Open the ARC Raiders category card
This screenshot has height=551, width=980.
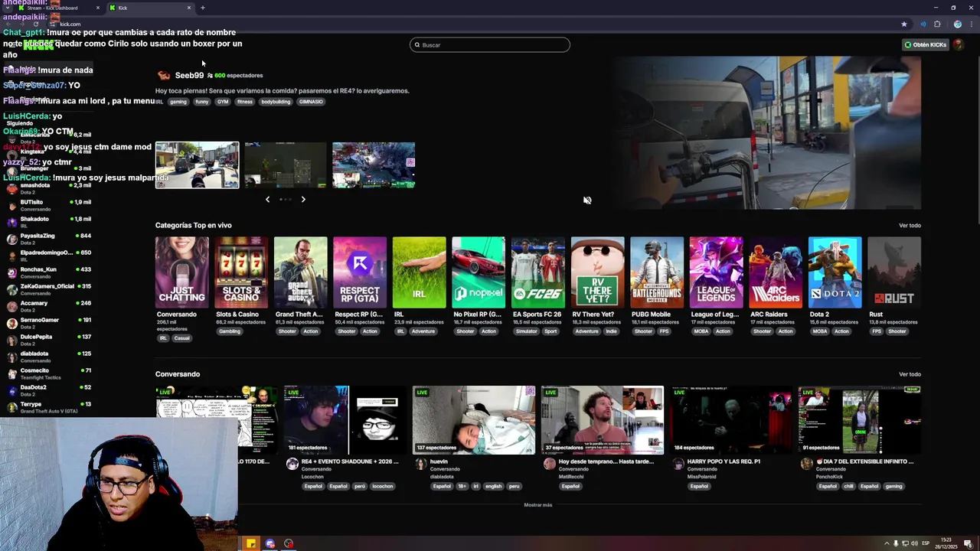(775, 272)
